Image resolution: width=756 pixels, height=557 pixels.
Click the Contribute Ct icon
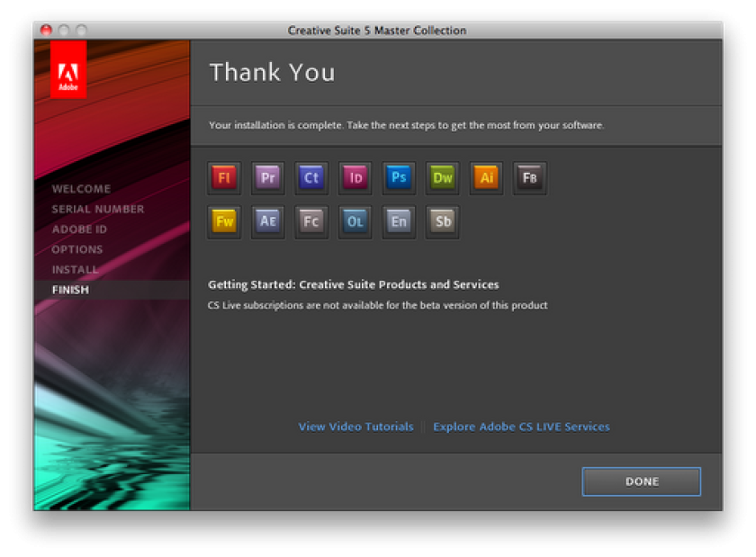point(311,178)
